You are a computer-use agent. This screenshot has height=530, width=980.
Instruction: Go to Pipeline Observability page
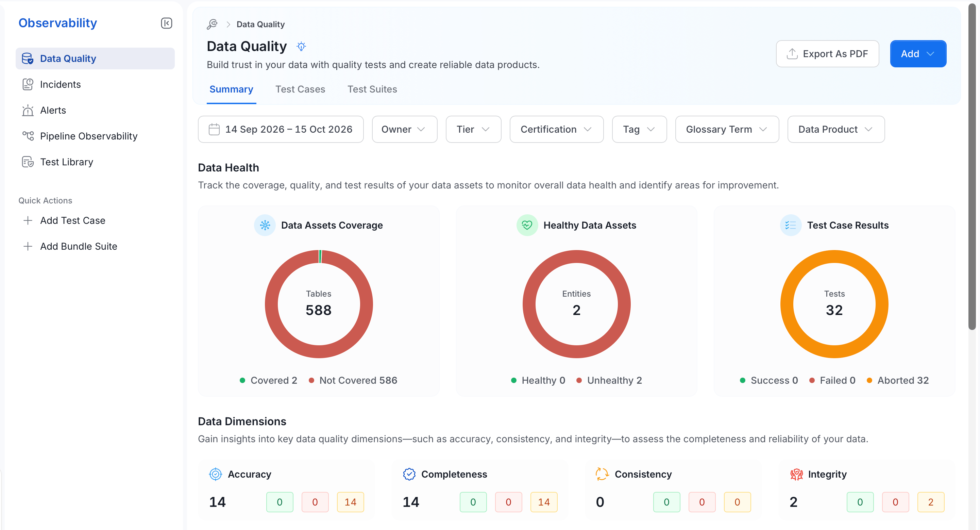(95, 136)
